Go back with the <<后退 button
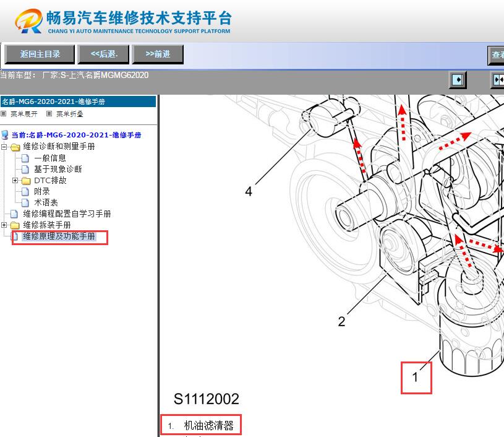The image size is (504, 437). point(103,54)
